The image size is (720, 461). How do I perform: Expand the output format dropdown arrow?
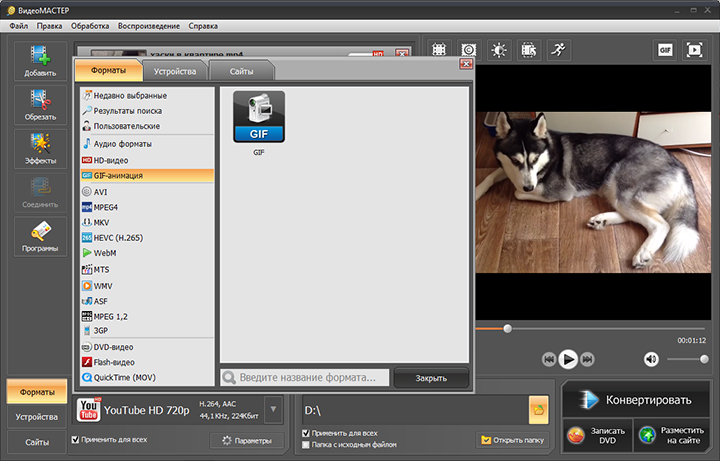(x=273, y=410)
